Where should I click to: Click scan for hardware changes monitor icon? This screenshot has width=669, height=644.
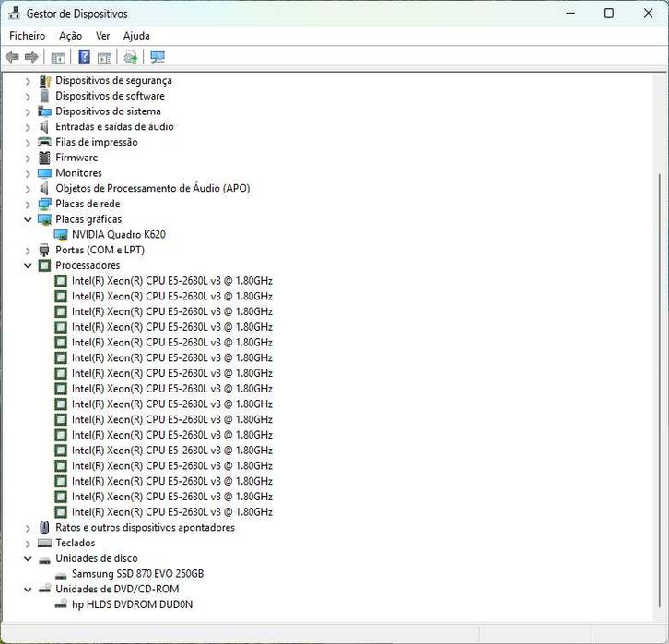(x=158, y=57)
